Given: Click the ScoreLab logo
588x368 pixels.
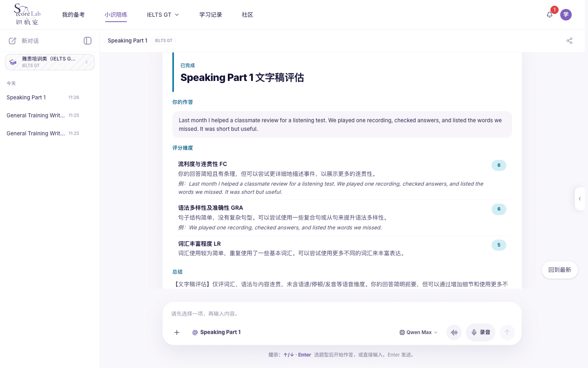Looking at the screenshot, I should click(x=27, y=14).
